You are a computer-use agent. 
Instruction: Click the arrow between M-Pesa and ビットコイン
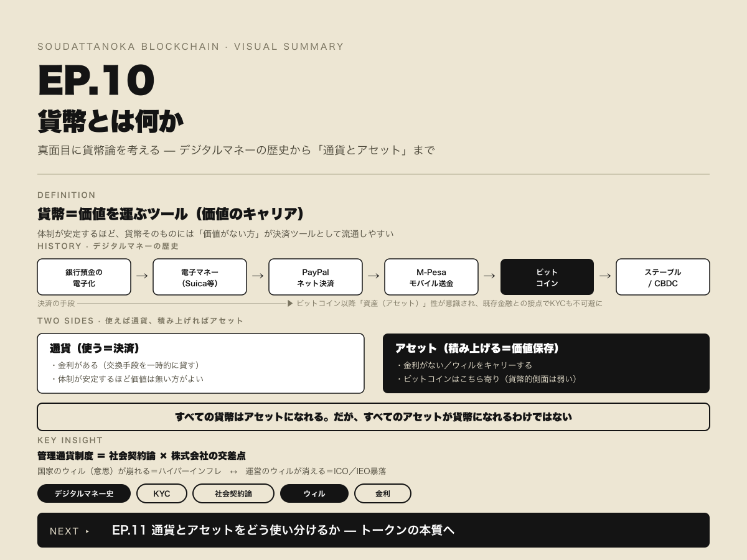[x=489, y=276]
